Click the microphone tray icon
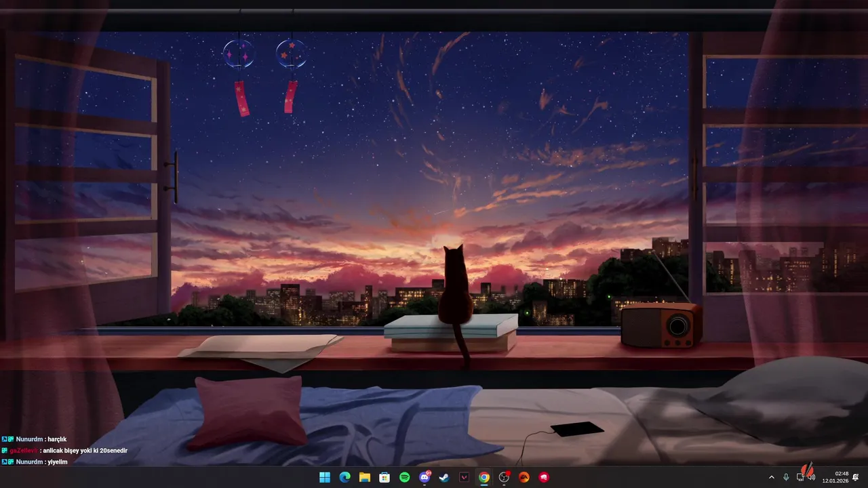Screen dimensions: 868x488 pyautogui.click(x=786, y=477)
